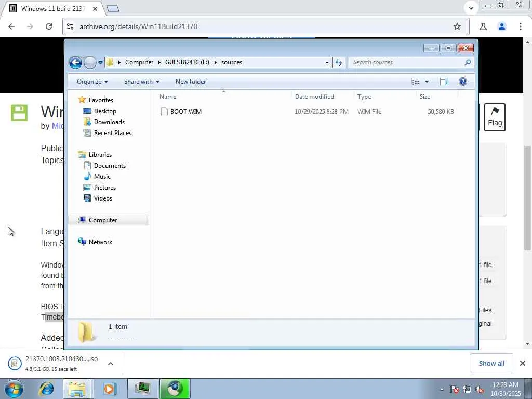
Task: Sort by Type column header
Action: [385, 96]
